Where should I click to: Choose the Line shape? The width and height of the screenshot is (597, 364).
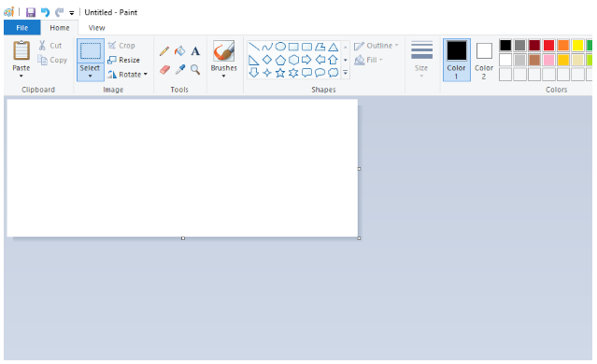tap(253, 47)
